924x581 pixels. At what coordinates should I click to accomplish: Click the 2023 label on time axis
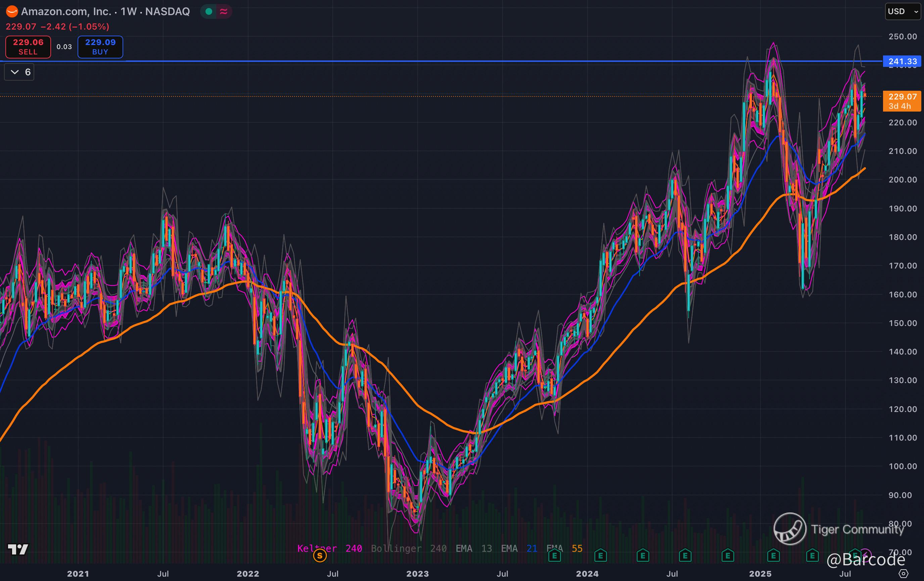click(x=417, y=574)
